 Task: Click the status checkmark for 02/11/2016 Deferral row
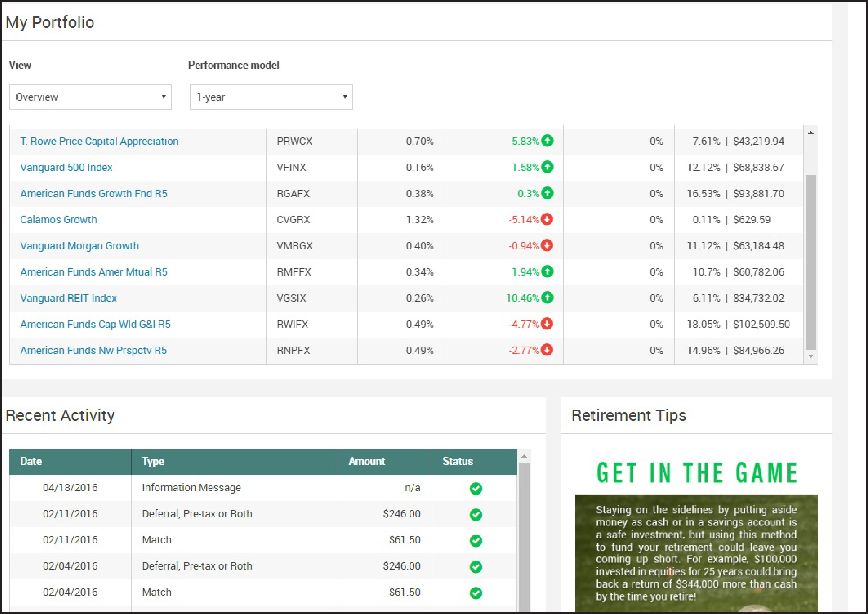[x=476, y=515]
